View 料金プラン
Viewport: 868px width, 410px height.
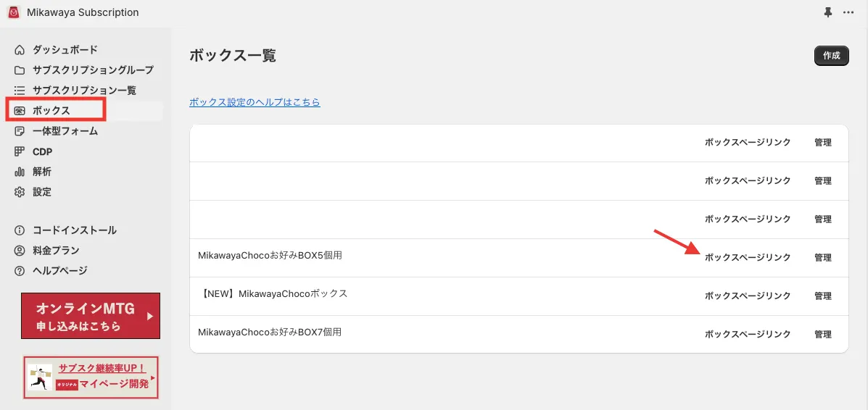coord(56,251)
